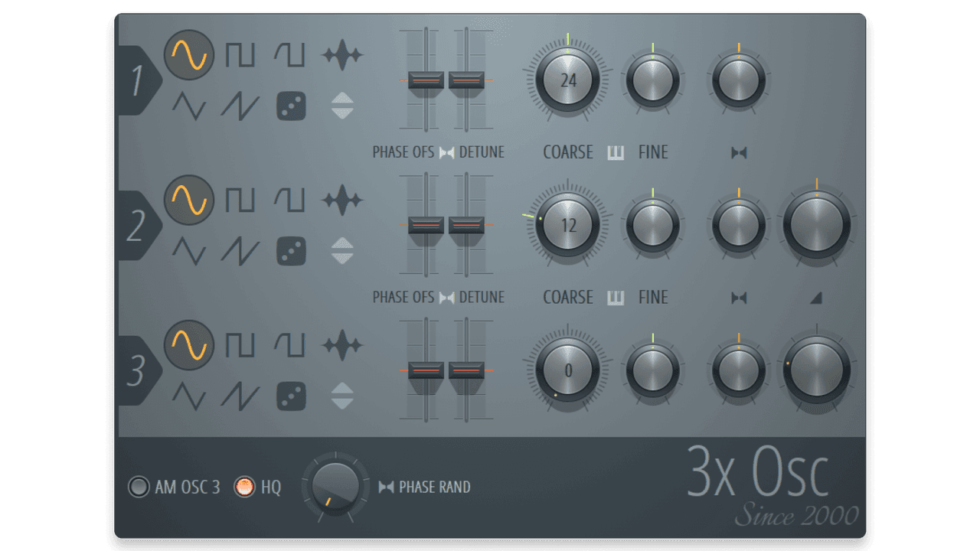The width and height of the screenshot is (980, 551).
Task: Click the PHASE OFS label for oscillator 2
Action: click(x=403, y=298)
